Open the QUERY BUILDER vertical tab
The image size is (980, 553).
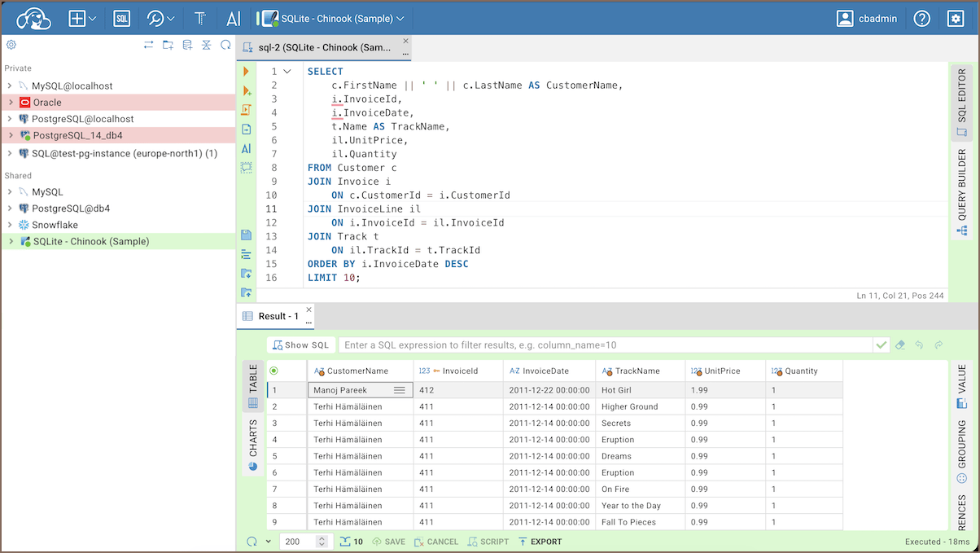tap(961, 193)
